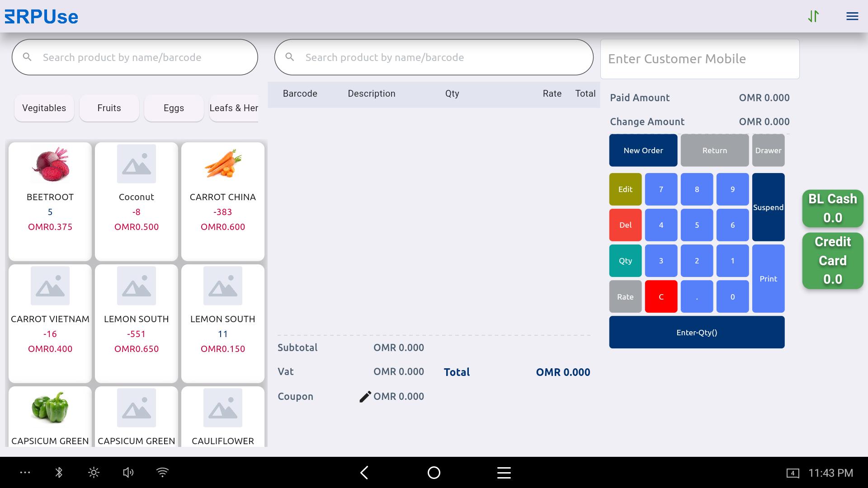Click the Barcode column header

pos(300,94)
